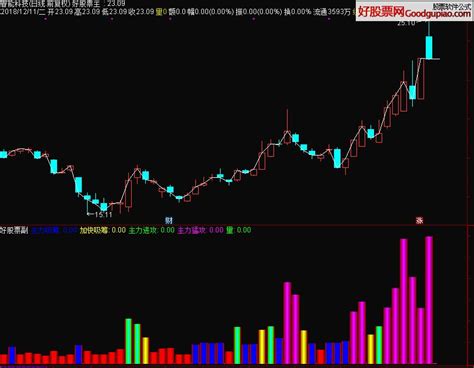Select the blue '主力吸筹' indicator label
This screenshot has height=368, width=474.
(54, 230)
